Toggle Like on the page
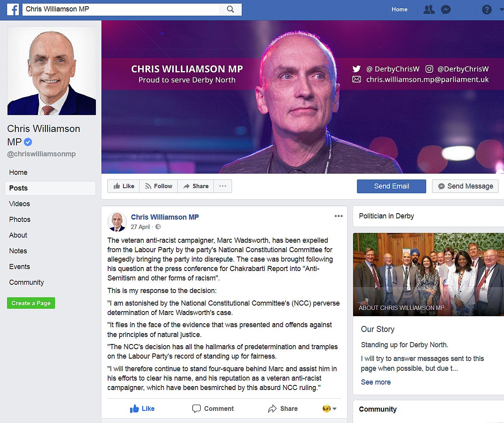 click(x=123, y=186)
